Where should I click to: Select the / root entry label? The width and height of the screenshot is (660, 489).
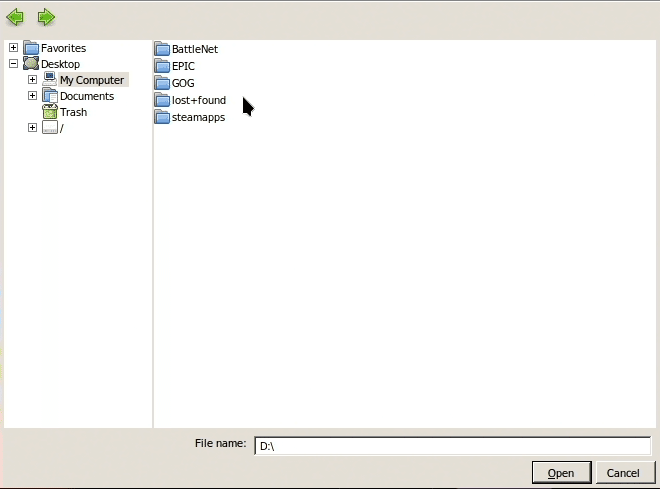point(61,128)
